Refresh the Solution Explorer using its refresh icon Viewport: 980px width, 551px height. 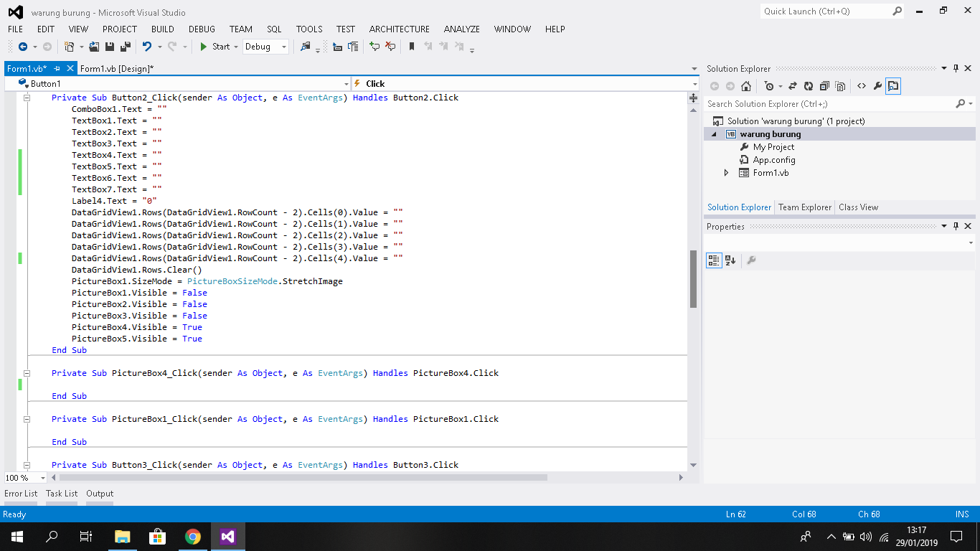tap(809, 85)
